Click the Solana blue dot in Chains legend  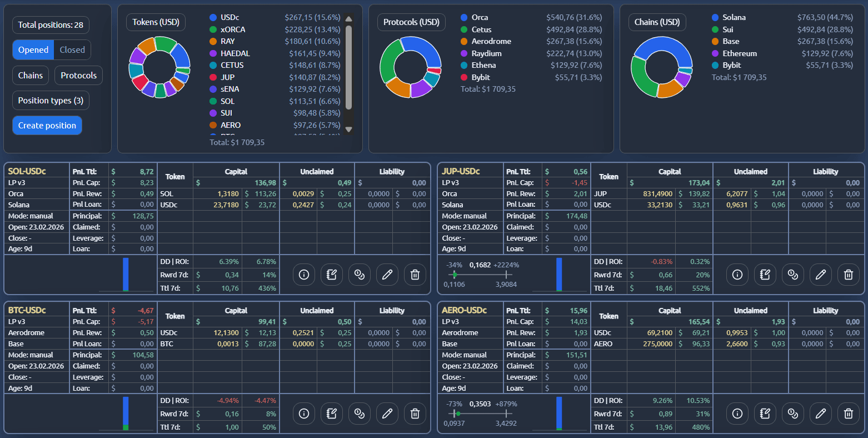715,18
